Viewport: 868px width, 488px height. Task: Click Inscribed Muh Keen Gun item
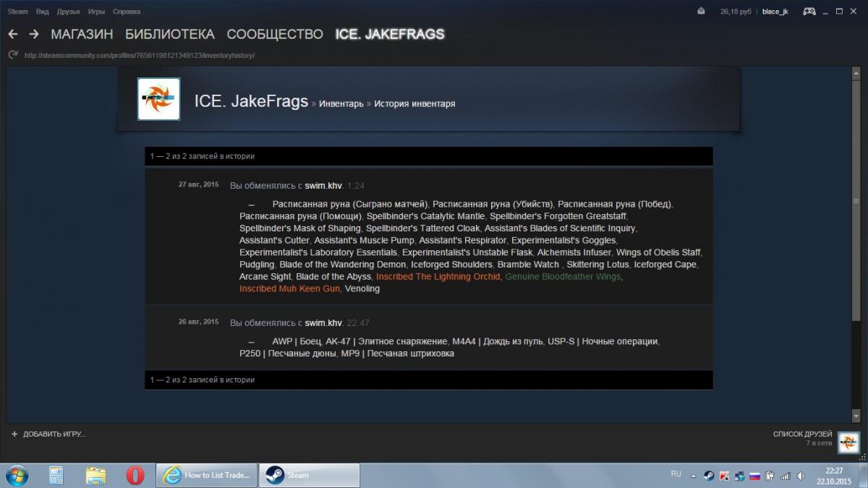289,288
